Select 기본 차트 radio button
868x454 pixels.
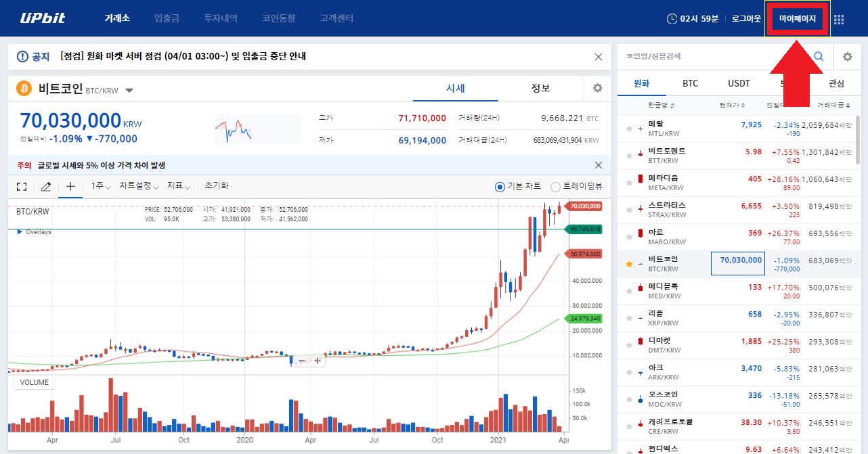click(500, 187)
